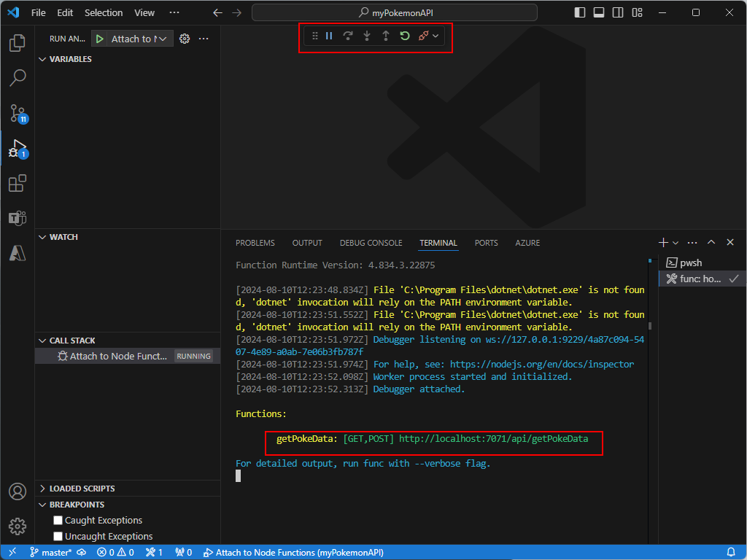This screenshot has width=747, height=560.
Task: Close the bottom panel
Action: click(730, 242)
